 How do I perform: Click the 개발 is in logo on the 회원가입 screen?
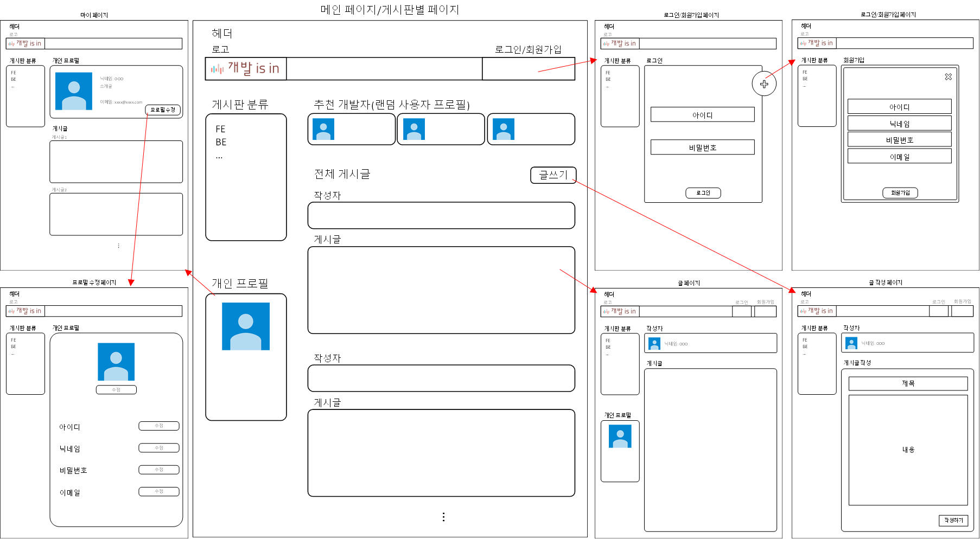(817, 43)
